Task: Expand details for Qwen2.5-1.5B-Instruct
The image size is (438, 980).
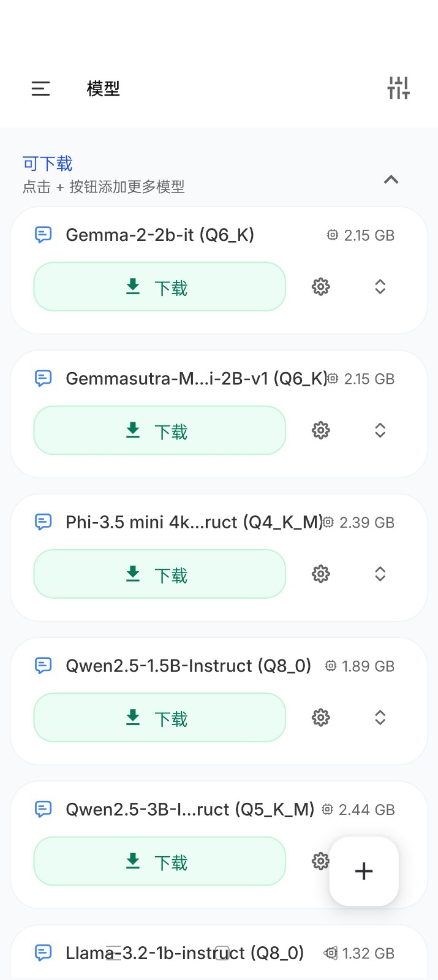Action: coord(379,717)
